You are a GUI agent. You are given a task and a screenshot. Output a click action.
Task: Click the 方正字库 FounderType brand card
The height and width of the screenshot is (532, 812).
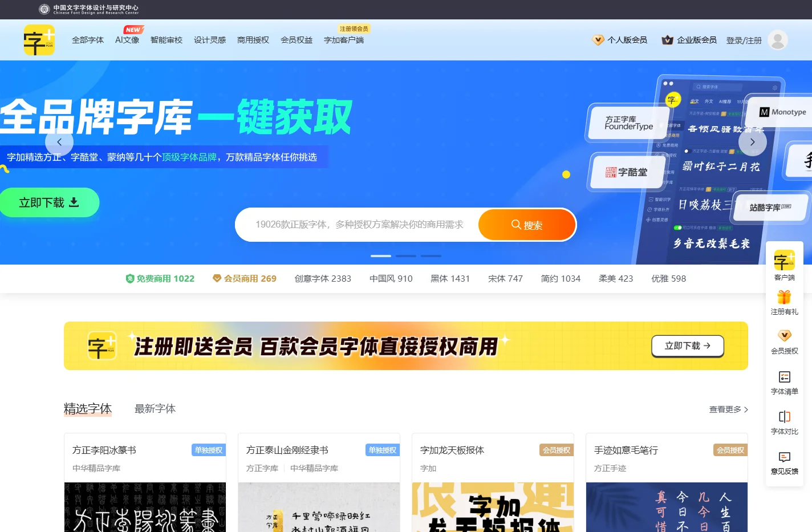coord(629,123)
